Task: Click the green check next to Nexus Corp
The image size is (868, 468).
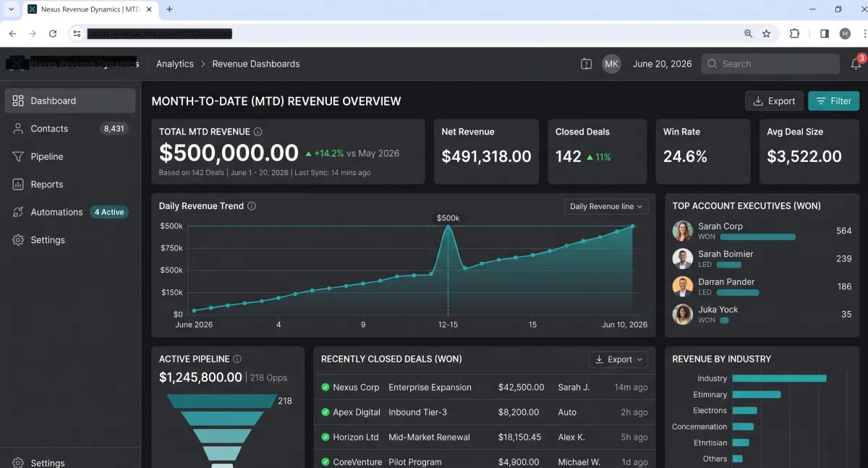Action: (x=325, y=387)
